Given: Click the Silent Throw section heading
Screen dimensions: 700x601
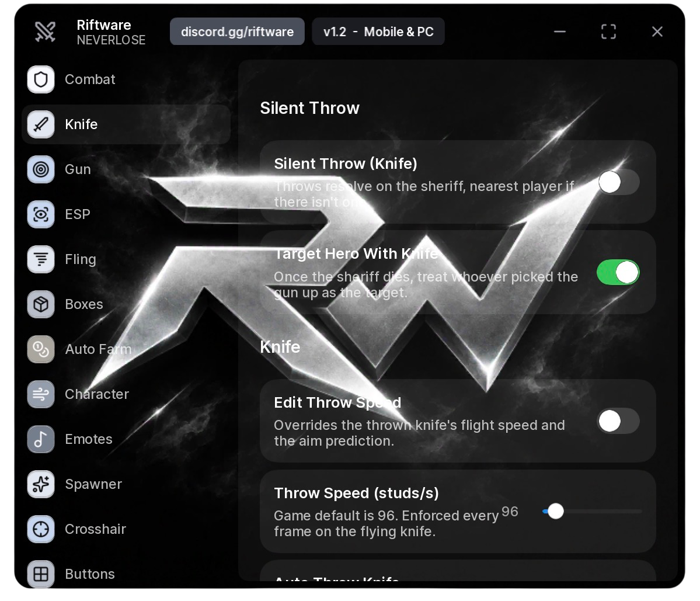Looking at the screenshot, I should [x=310, y=108].
